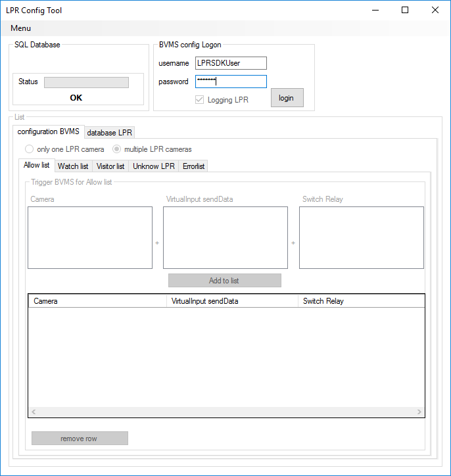The width and height of the screenshot is (451, 476).
Task: Select the configuration BVMS tab
Action: [48, 131]
